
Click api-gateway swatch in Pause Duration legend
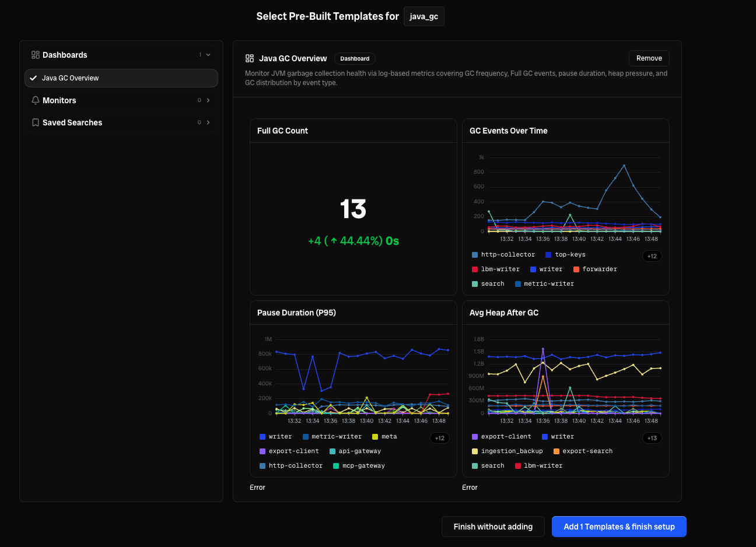coord(332,451)
